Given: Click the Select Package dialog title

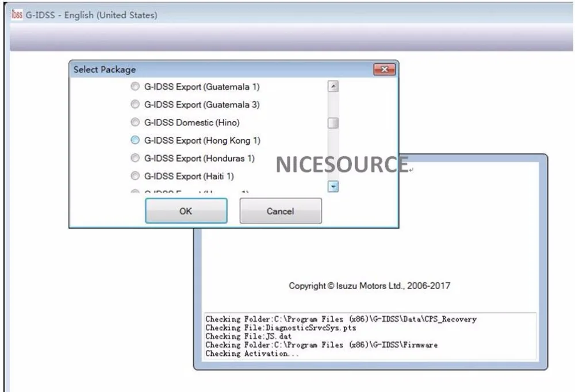Looking at the screenshot, I should coord(105,70).
